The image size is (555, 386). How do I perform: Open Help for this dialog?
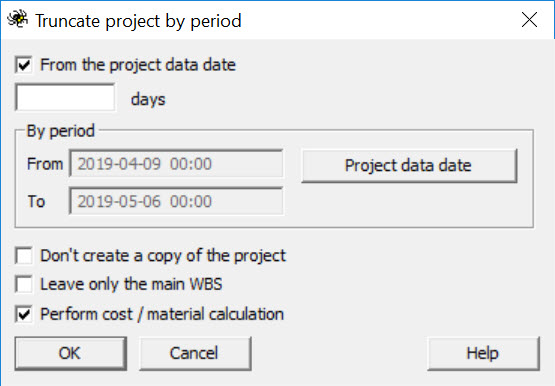(483, 353)
